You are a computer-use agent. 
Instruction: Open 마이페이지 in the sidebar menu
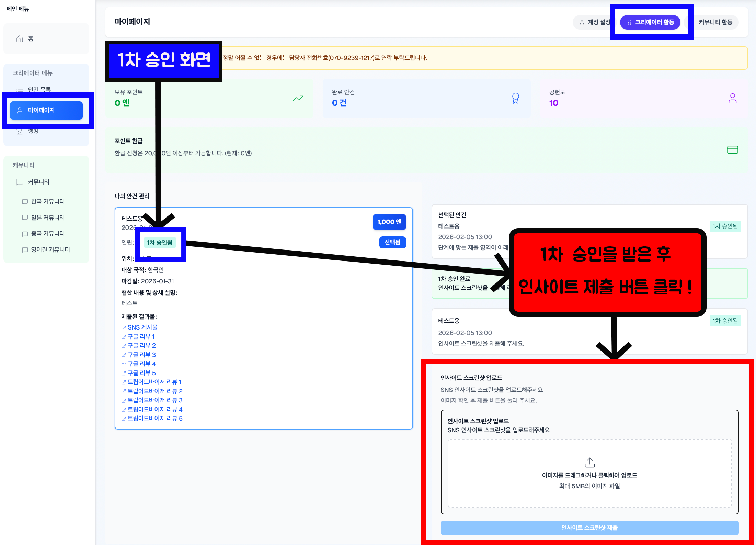[x=46, y=110]
